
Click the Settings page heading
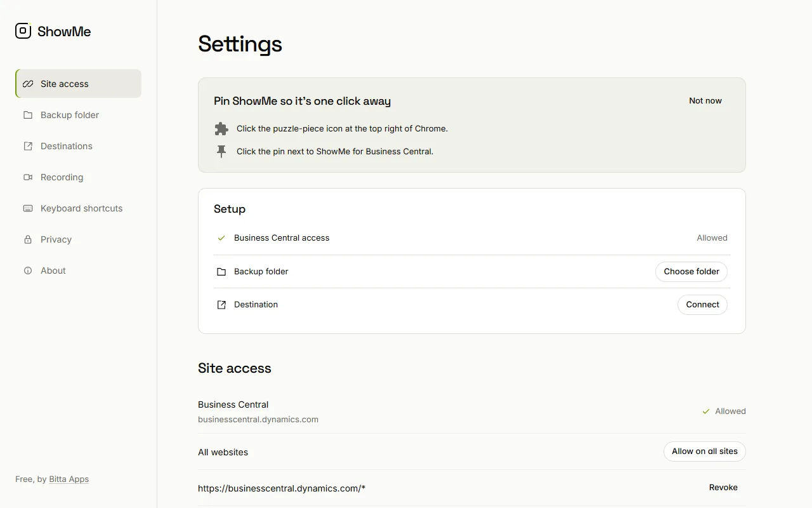[240, 44]
